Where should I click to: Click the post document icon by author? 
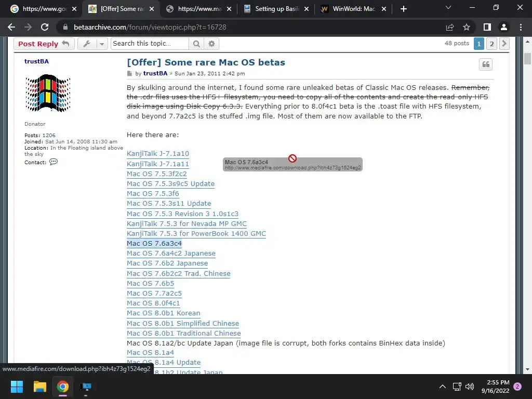click(x=129, y=73)
